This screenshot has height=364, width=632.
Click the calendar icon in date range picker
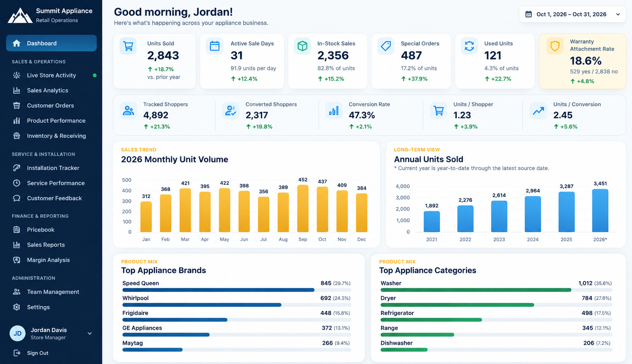528,14
